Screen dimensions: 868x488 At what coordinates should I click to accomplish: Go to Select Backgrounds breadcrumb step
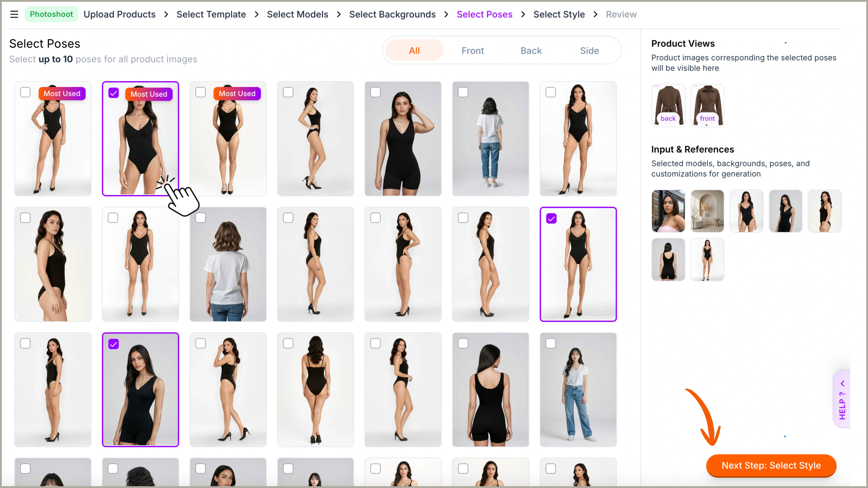tap(392, 14)
